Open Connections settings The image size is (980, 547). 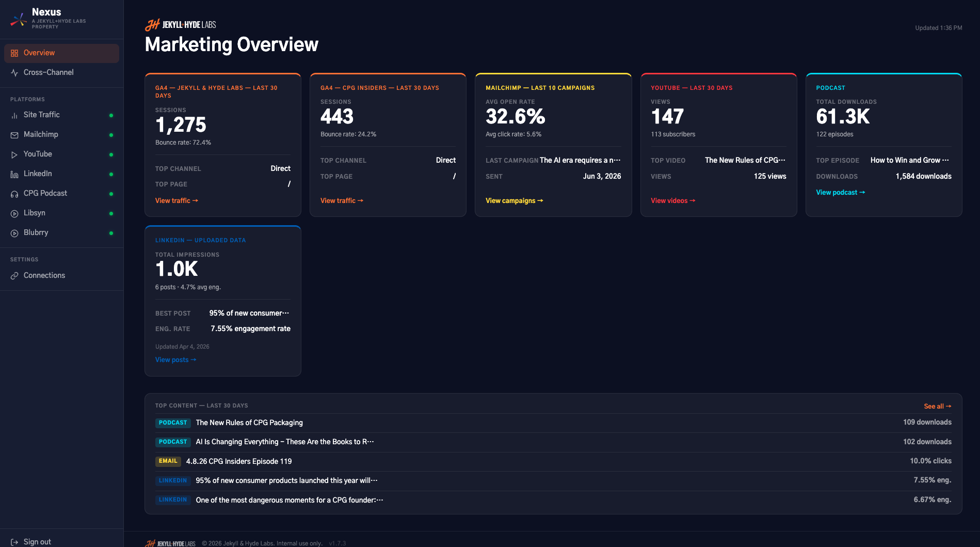pos(61,276)
